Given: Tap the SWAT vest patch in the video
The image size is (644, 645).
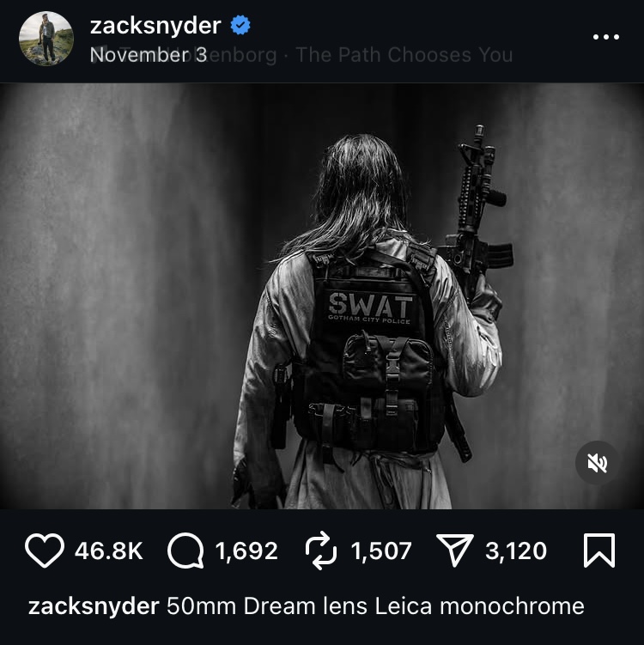Looking at the screenshot, I should [370, 307].
